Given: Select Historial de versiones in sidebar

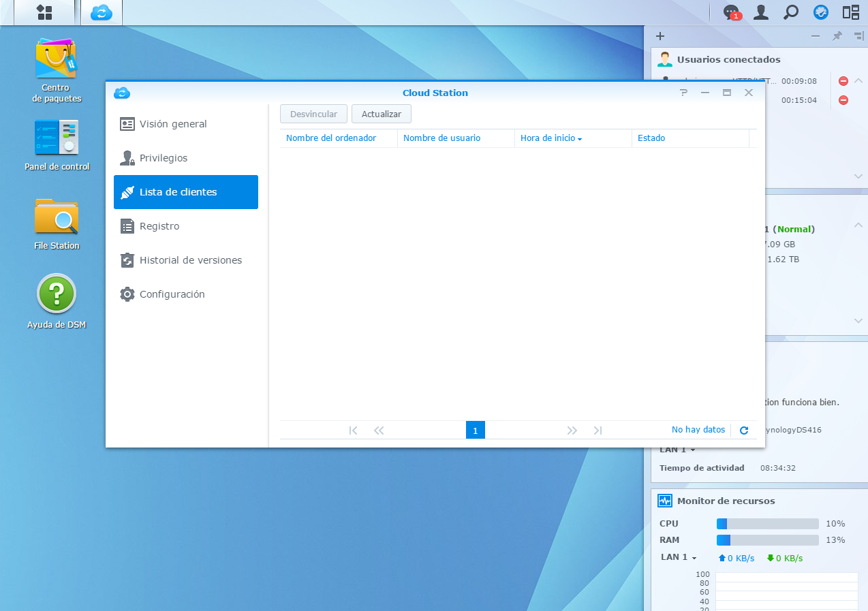Looking at the screenshot, I should [186, 260].
